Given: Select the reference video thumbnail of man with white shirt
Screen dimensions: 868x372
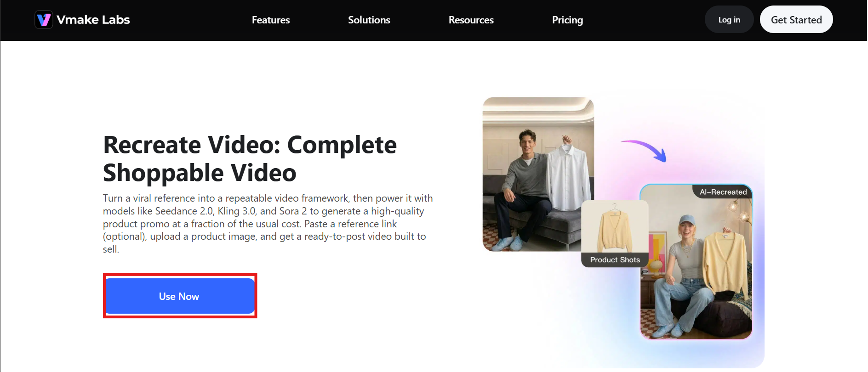Looking at the screenshot, I should [x=538, y=174].
